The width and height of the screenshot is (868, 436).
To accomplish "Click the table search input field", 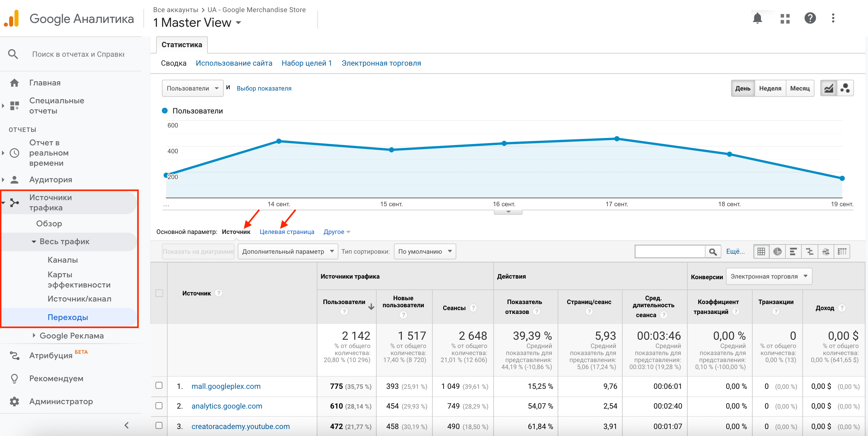I will [x=670, y=251].
